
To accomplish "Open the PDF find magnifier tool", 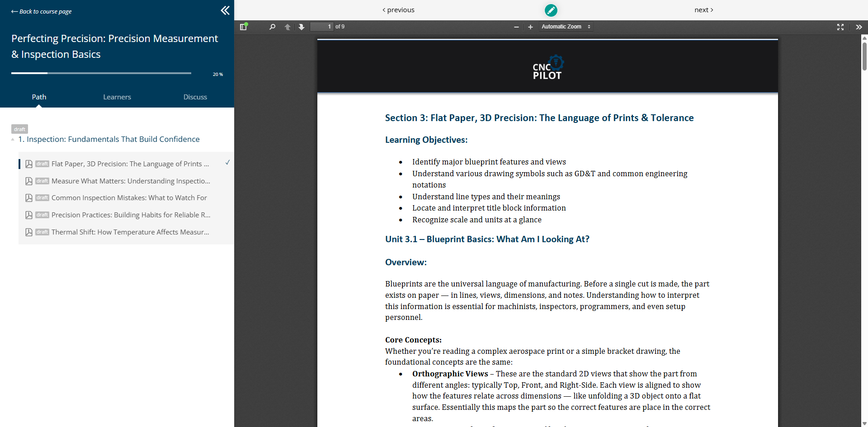I will (272, 27).
